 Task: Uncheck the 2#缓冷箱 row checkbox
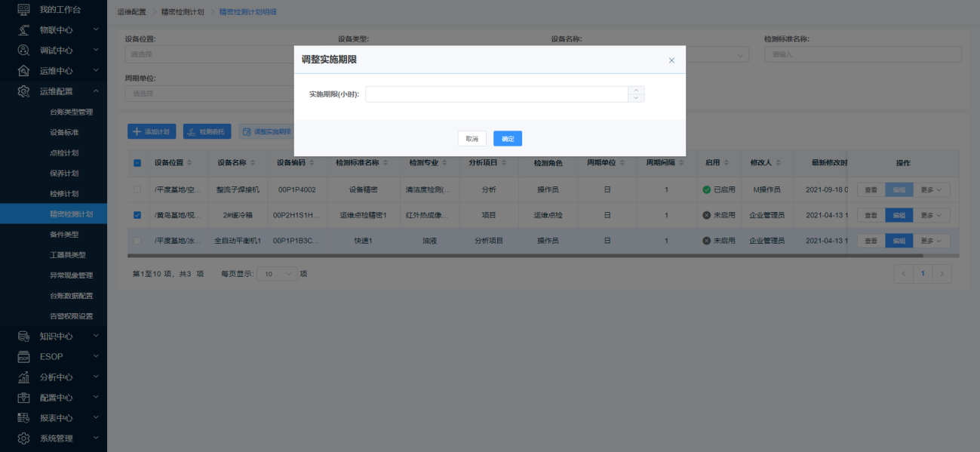(x=137, y=215)
